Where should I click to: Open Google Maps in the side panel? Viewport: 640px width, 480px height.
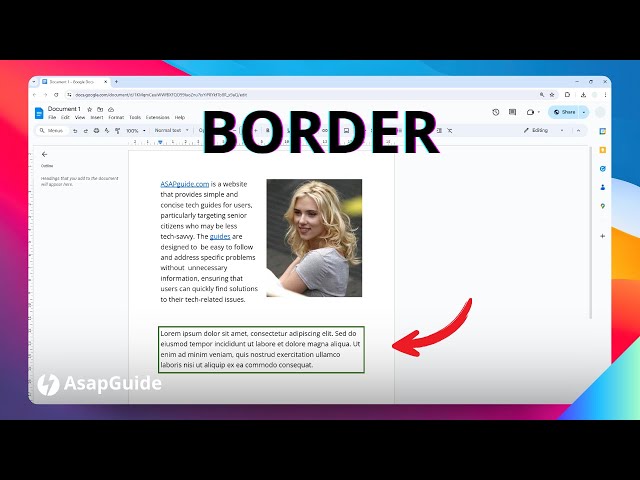(x=602, y=206)
